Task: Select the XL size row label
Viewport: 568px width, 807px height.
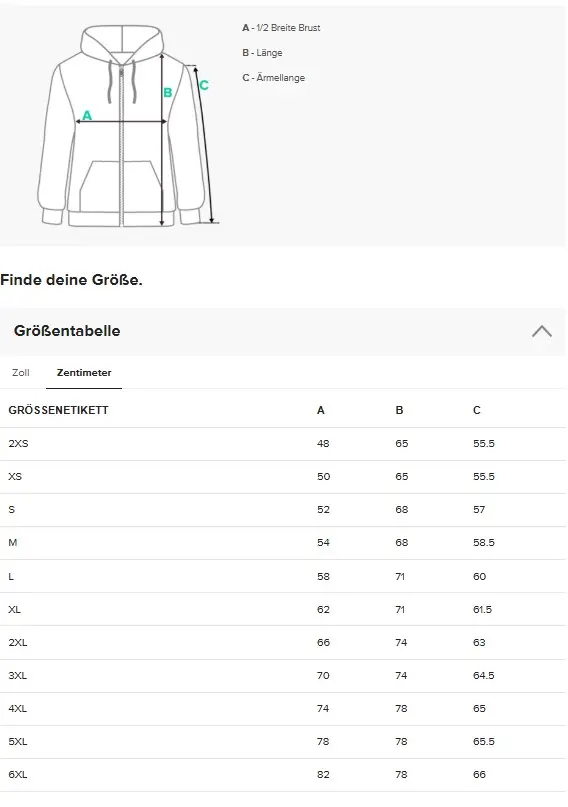Action: 14,609
